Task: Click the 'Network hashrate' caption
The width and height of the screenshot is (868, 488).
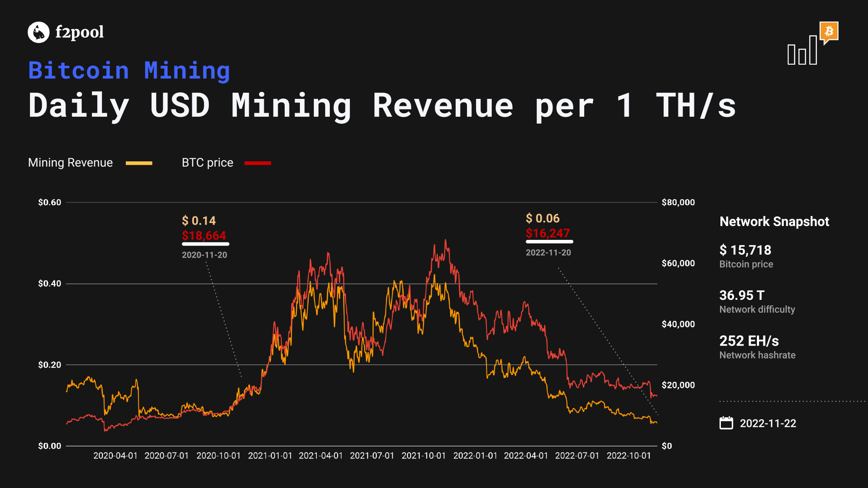Action: tap(757, 355)
